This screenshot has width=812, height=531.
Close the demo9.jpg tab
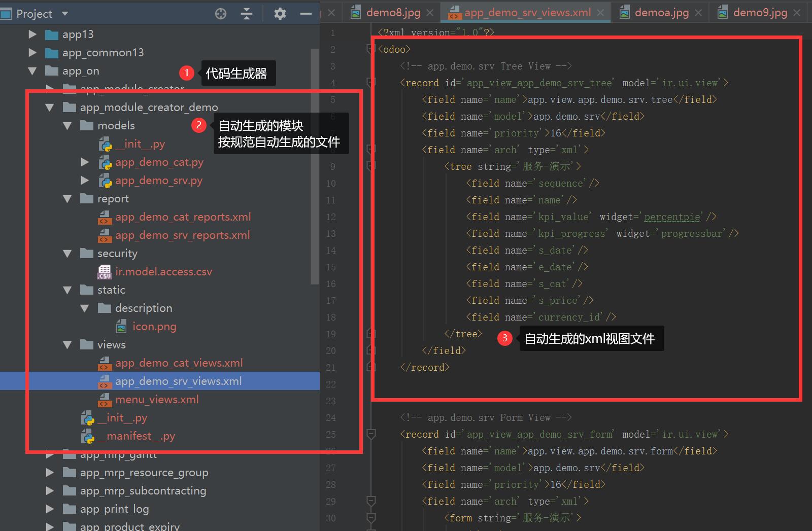click(797, 13)
